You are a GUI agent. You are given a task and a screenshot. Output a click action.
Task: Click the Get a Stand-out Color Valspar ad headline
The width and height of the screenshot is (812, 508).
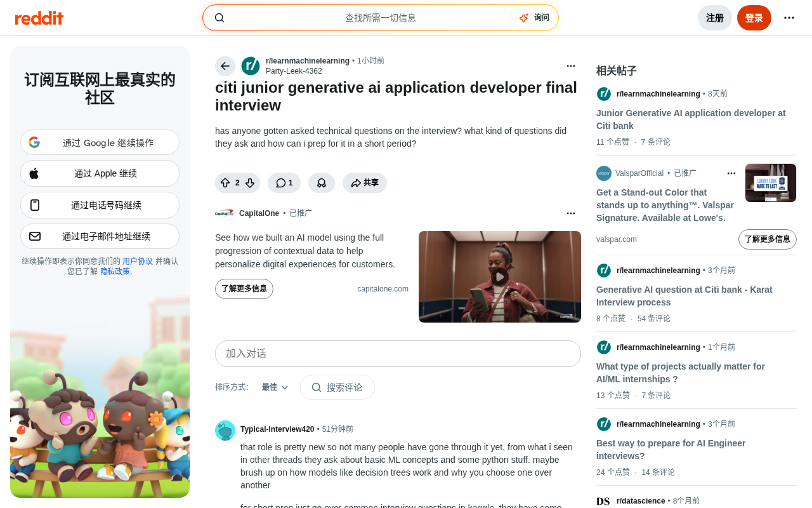(x=665, y=205)
